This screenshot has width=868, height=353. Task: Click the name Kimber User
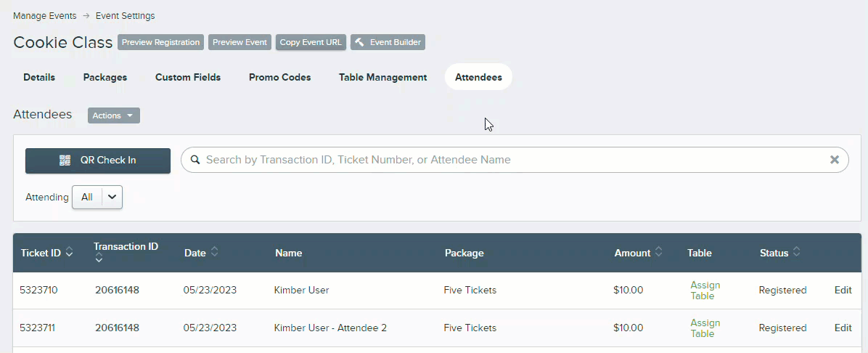[302, 290]
